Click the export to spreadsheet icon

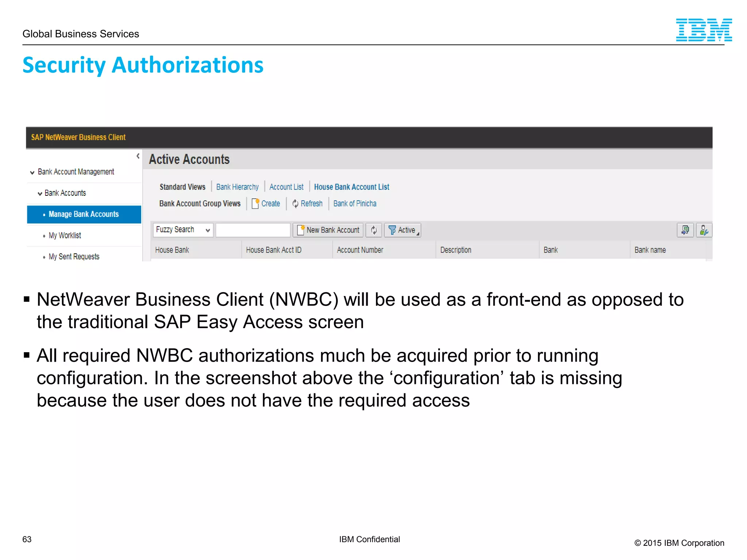coord(685,230)
